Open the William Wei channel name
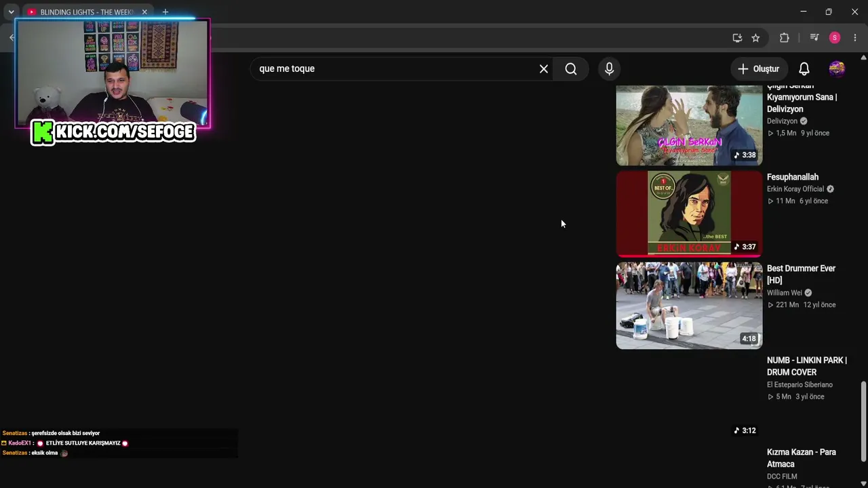Image resolution: width=868 pixels, height=488 pixels. coord(785,293)
